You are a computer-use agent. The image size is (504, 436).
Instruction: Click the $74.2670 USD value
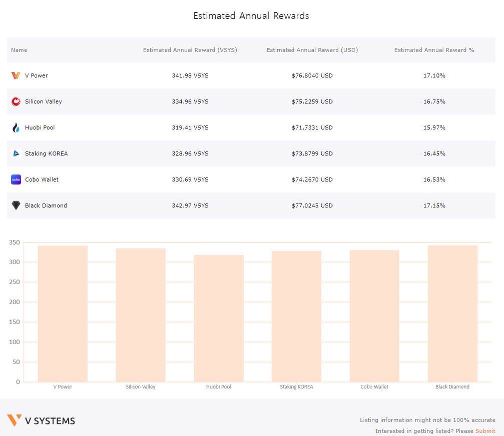click(x=312, y=179)
